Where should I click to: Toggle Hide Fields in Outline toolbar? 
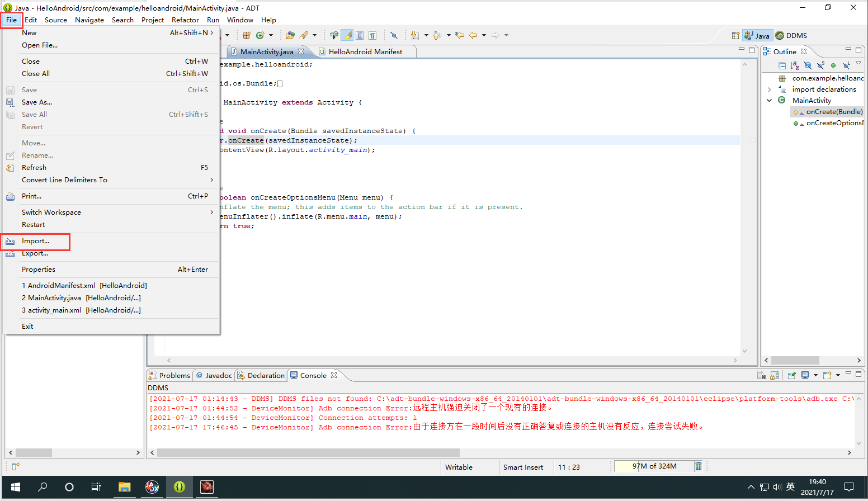808,65
